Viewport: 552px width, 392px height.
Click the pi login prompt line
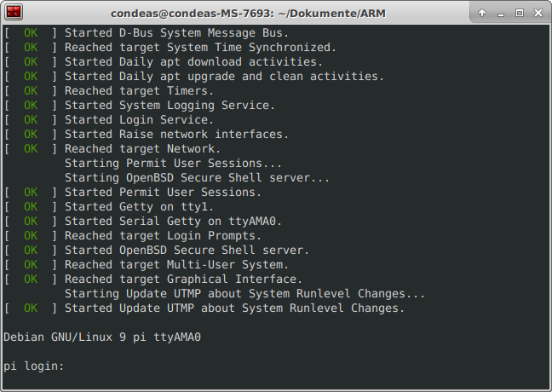tap(34, 366)
